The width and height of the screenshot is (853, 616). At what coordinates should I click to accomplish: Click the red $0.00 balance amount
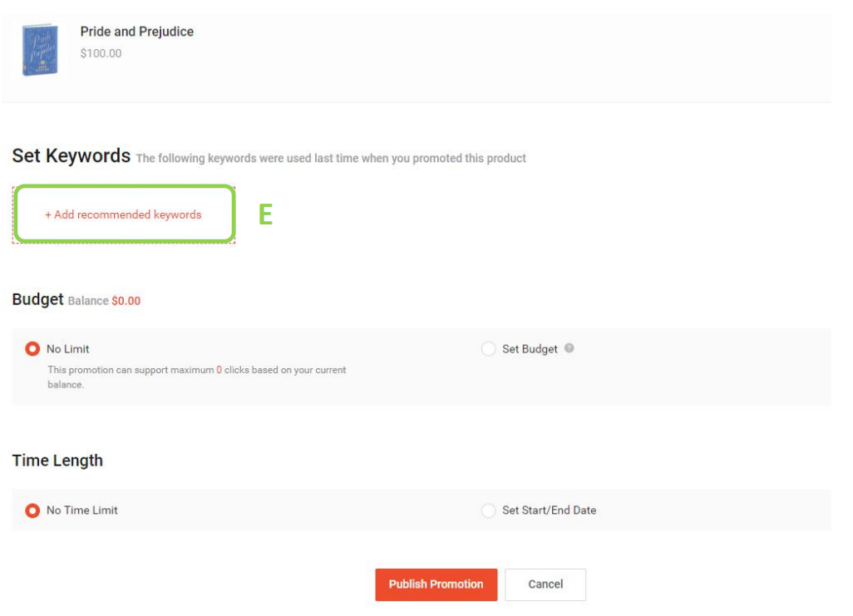[x=126, y=301]
